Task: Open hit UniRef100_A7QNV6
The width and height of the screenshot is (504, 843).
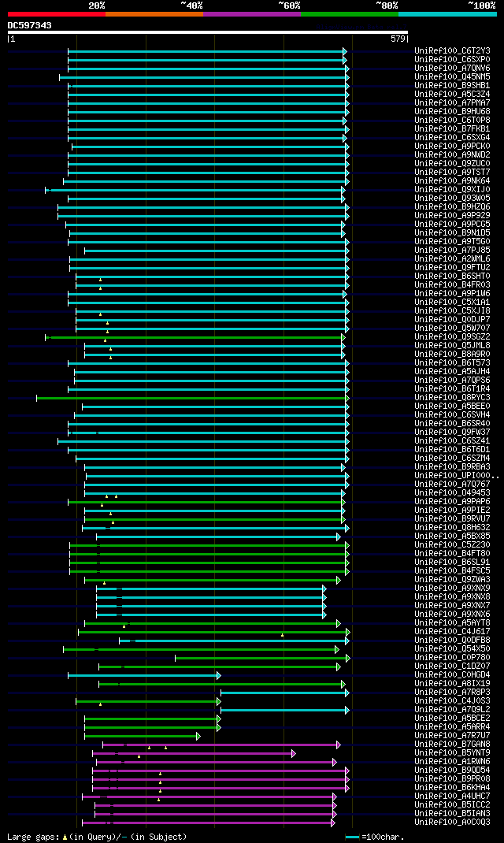Action: pos(452,69)
